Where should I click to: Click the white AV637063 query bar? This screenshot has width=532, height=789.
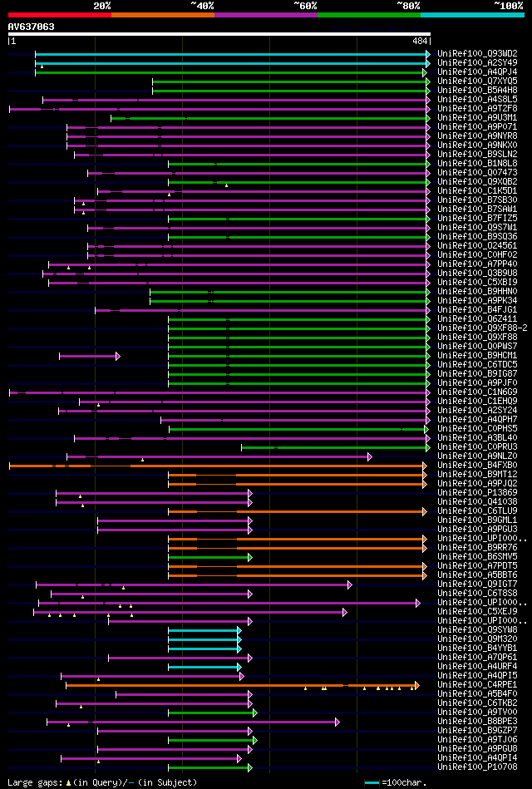coord(219,34)
